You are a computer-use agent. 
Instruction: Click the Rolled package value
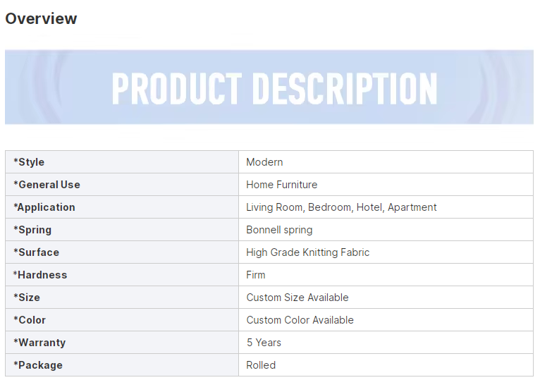coord(261,365)
